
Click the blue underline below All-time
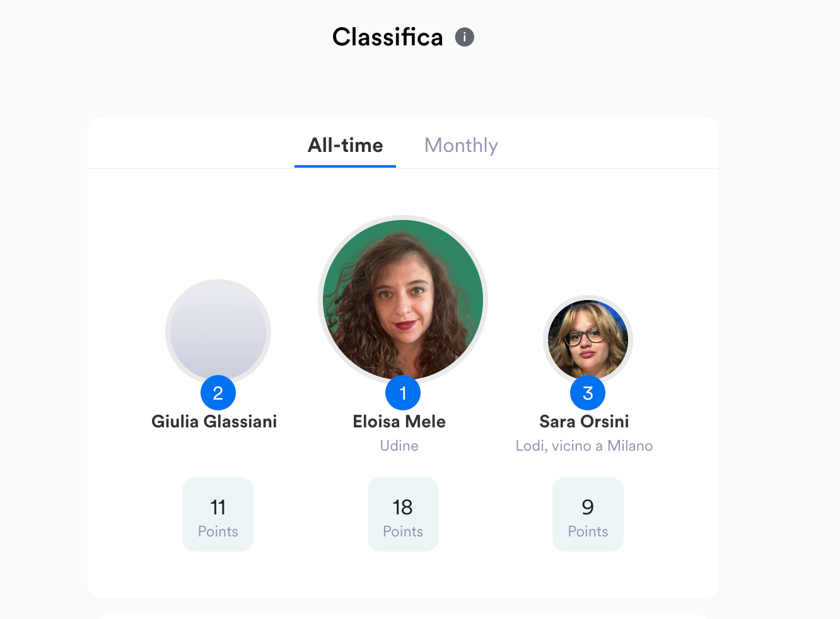345,166
